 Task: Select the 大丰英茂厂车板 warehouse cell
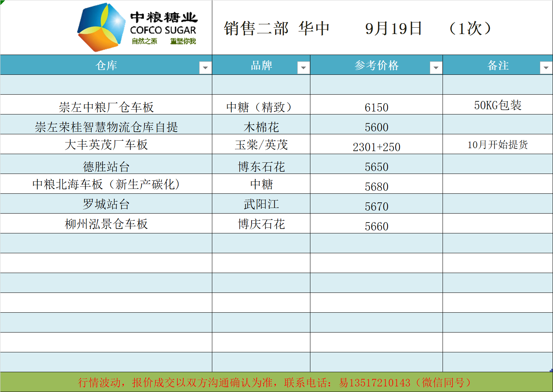click(106, 144)
